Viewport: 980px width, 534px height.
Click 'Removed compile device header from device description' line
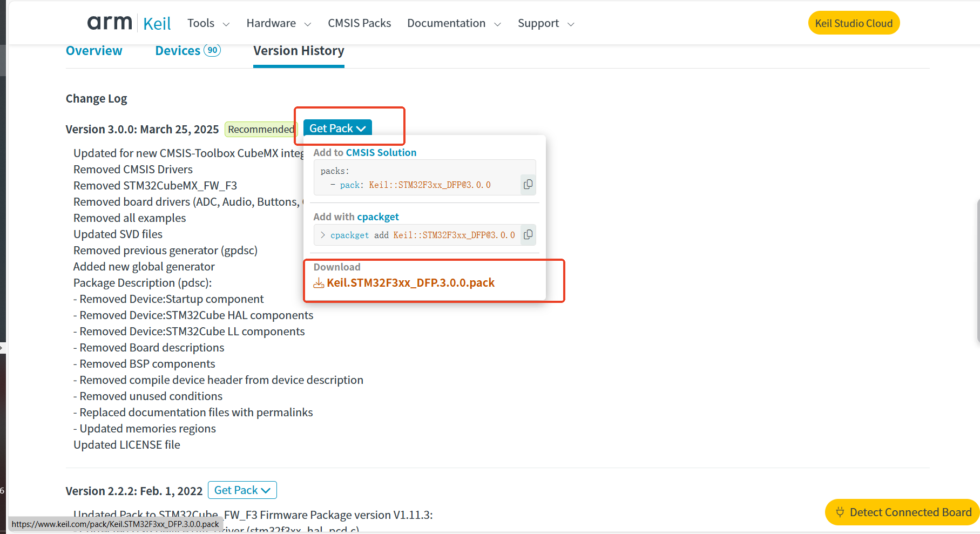tap(218, 380)
